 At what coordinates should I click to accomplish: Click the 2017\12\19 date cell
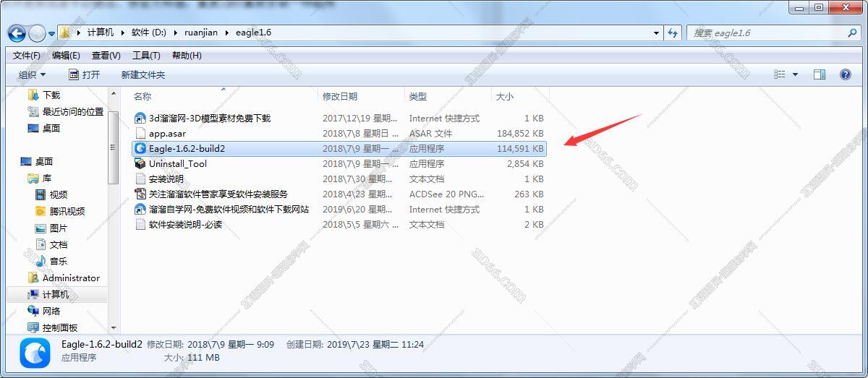(x=360, y=118)
